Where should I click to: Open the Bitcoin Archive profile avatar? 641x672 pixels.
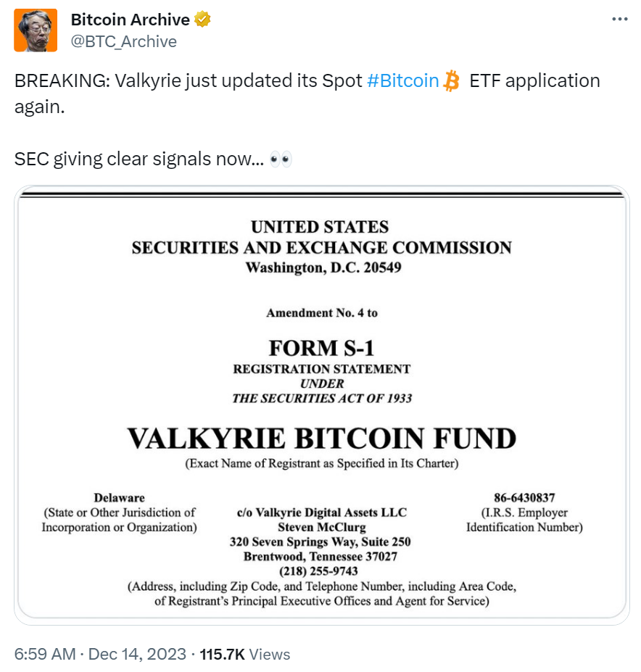coord(36,30)
